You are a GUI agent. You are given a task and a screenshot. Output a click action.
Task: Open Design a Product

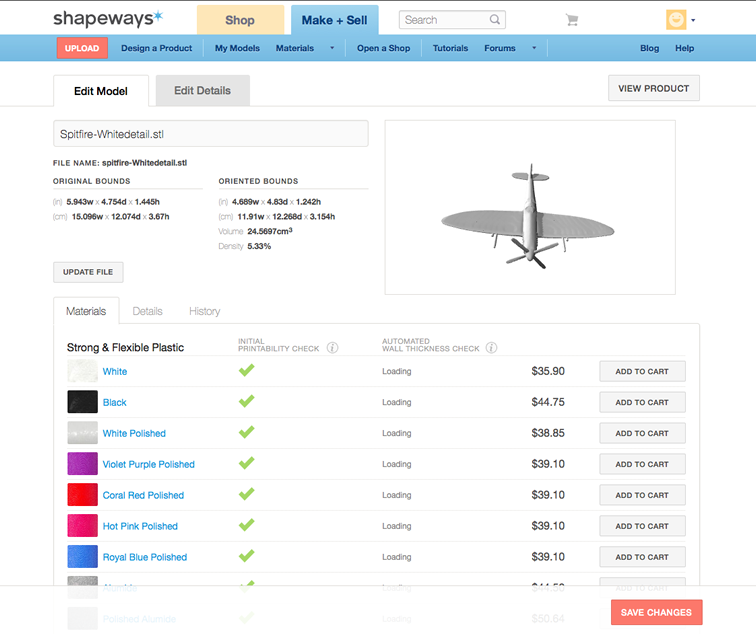click(x=156, y=48)
